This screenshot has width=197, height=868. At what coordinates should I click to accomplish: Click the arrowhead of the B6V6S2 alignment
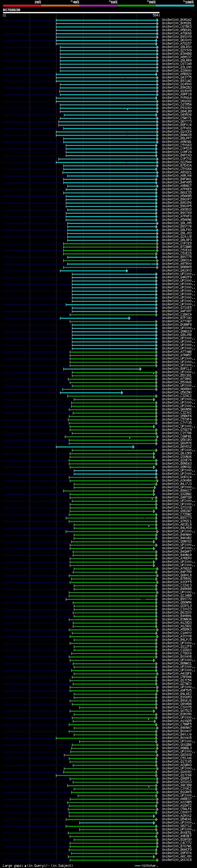133,447
